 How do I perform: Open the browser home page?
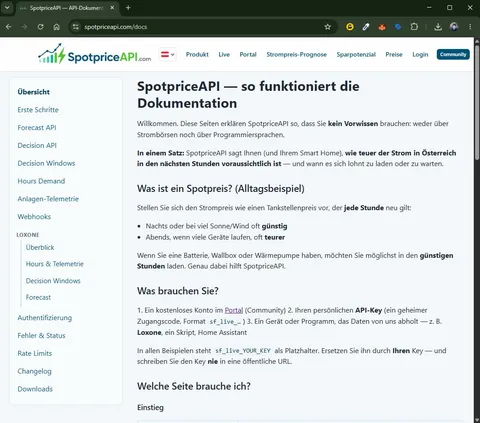tap(56, 27)
